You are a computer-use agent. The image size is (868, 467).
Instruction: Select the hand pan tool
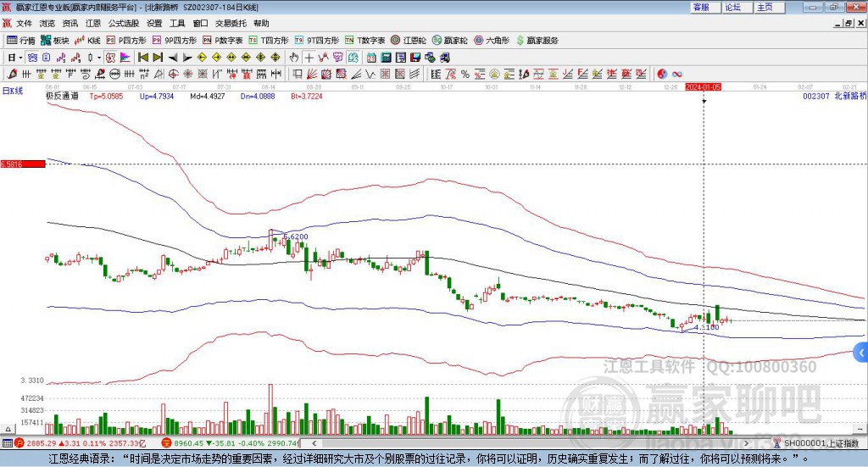pyautogui.click(x=294, y=58)
